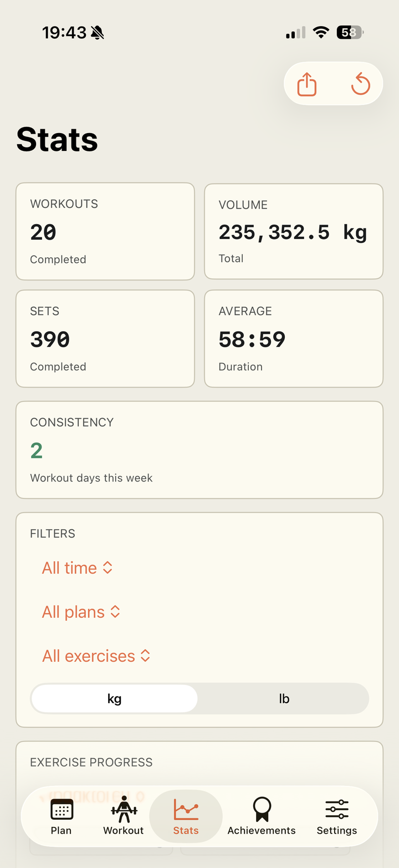Tap the Volume total card
This screenshot has height=868, width=399.
[x=294, y=231]
